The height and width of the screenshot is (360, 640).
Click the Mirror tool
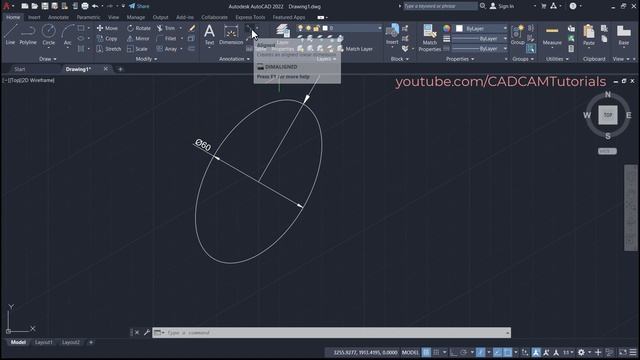(138, 38)
